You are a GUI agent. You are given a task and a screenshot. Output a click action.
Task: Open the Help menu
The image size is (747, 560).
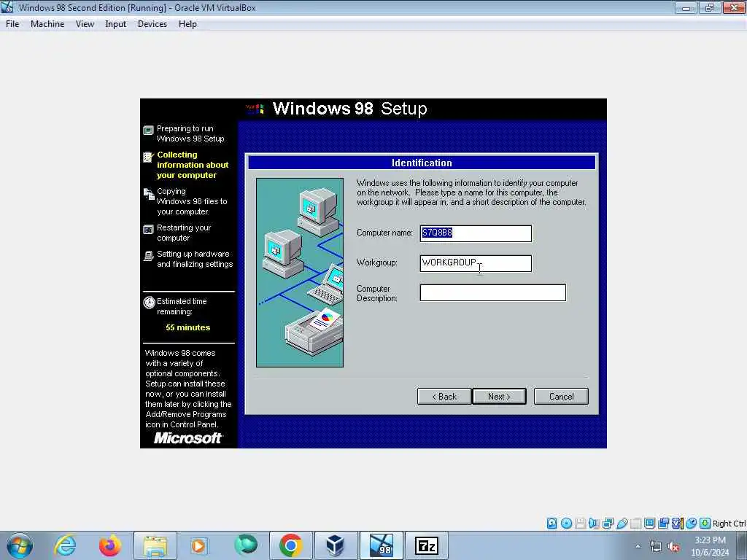(187, 24)
